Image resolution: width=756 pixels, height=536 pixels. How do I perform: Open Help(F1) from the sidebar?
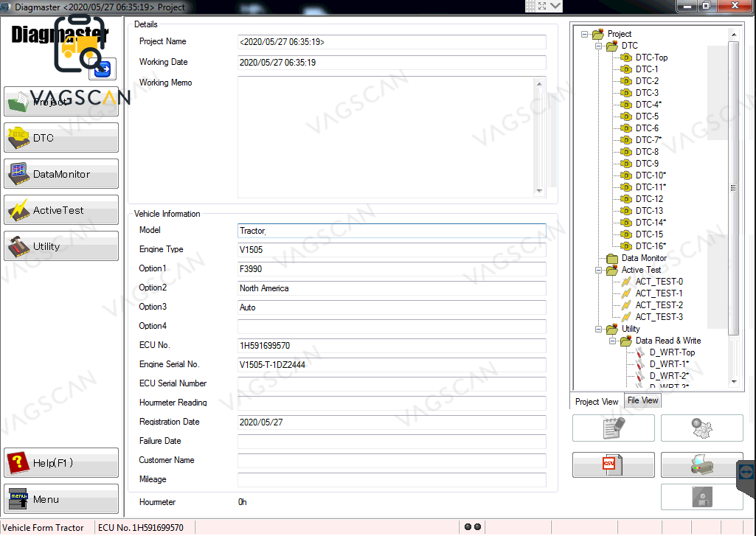(61, 462)
